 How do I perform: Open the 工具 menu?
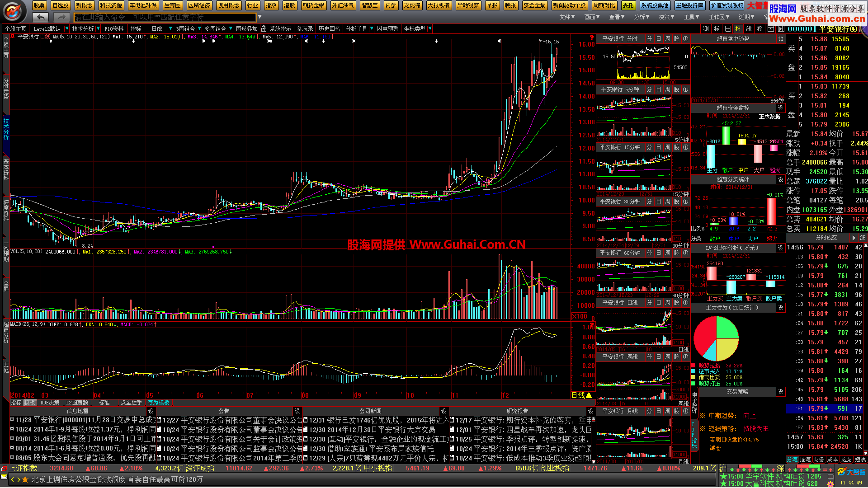tap(691, 17)
